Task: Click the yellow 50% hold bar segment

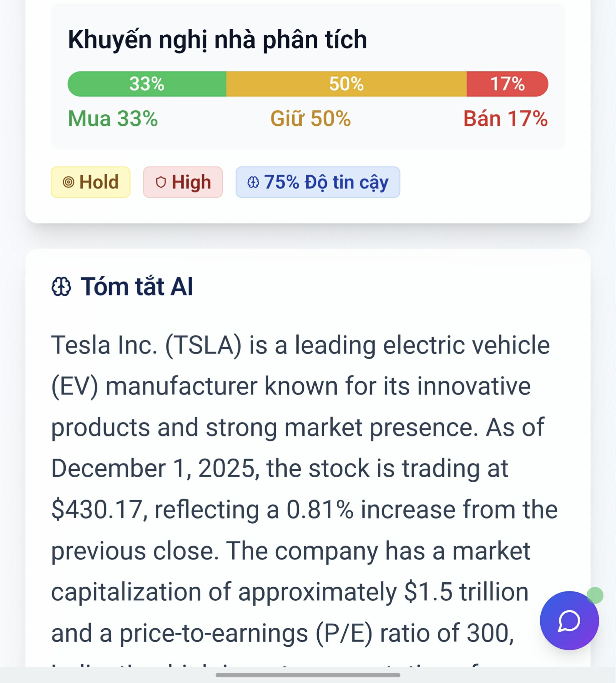Action: pyautogui.click(x=346, y=84)
